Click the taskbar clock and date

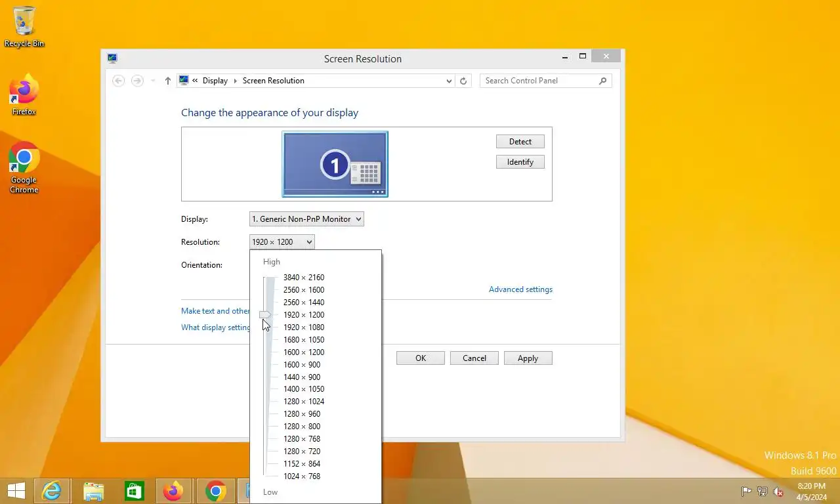click(x=811, y=491)
